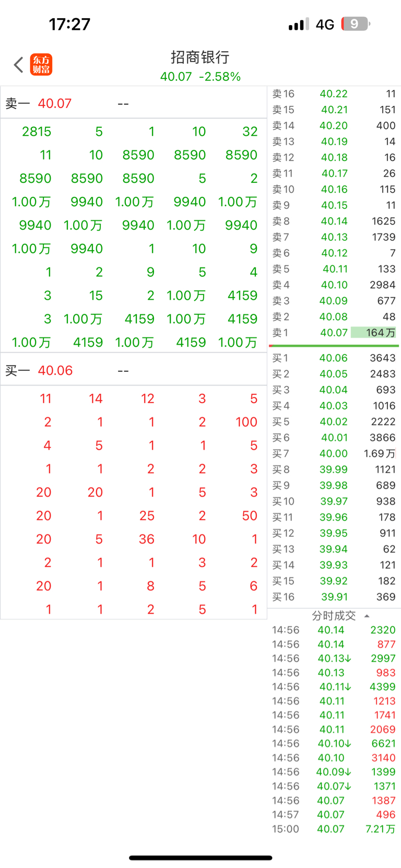Select 买7 row with volume 1.69万
Viewport: 401px width, 868px height.
(334, 454)
